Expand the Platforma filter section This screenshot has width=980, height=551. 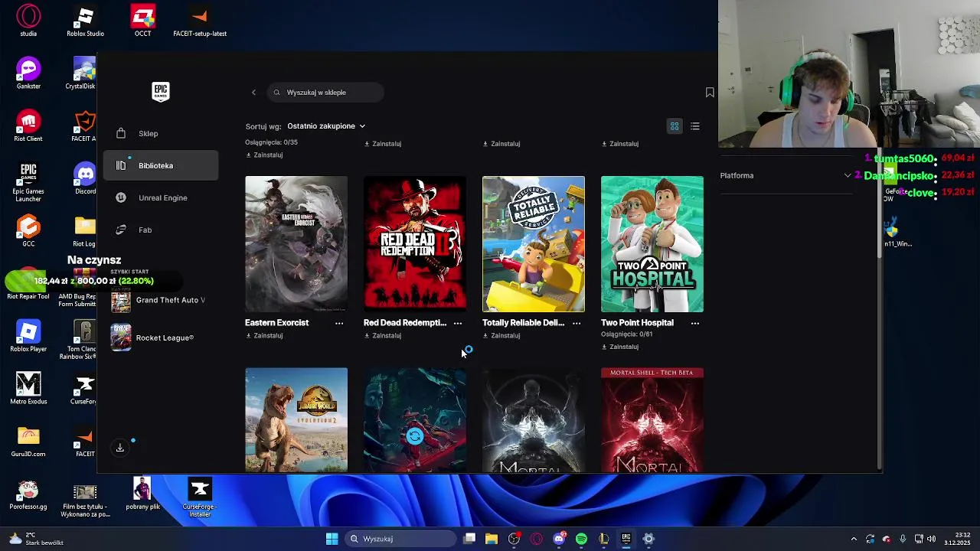[786, 175]
